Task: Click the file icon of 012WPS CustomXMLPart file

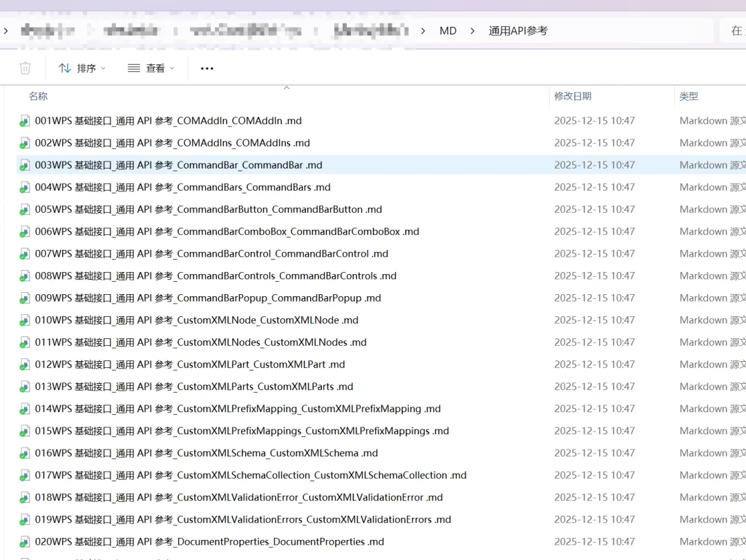Action: click(x=25, y=365)
